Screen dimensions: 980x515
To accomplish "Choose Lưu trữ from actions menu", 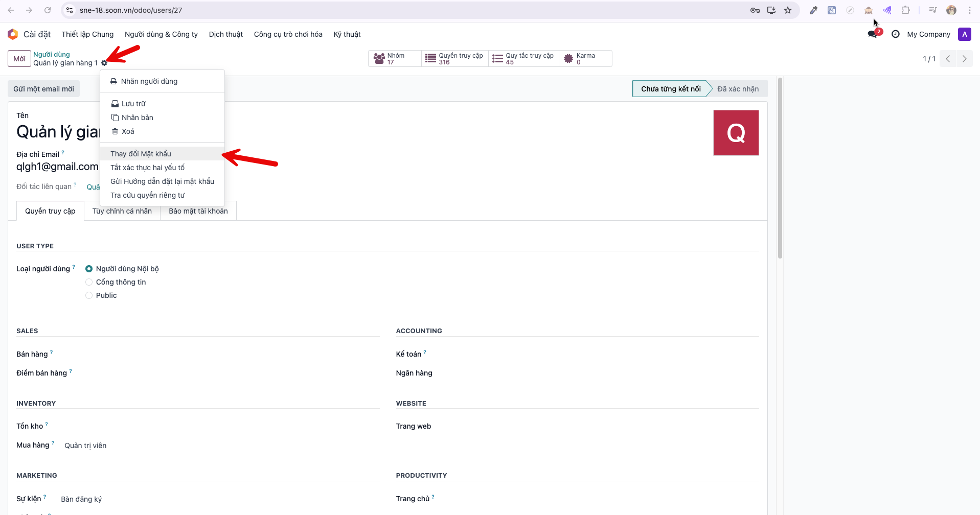I will (x=162, y=104).
